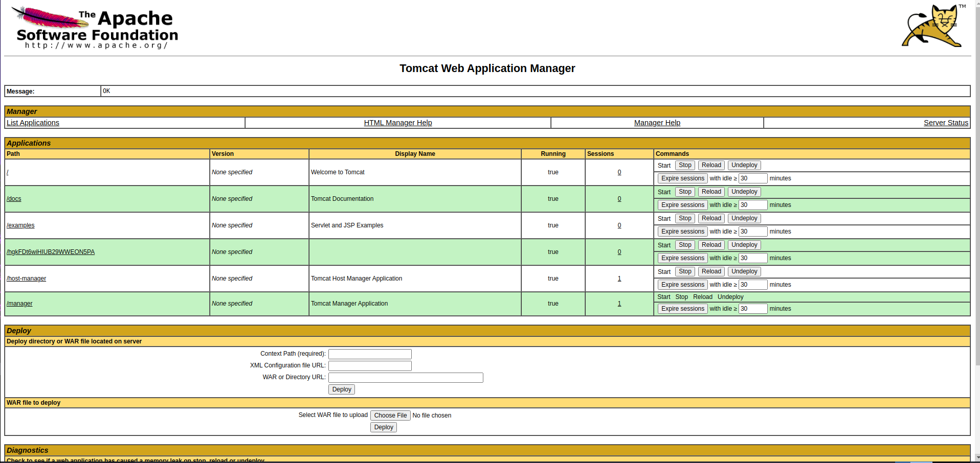Expire sessions for /host-manager
Screen dimensions: 980x463
[x=682, y=285]
